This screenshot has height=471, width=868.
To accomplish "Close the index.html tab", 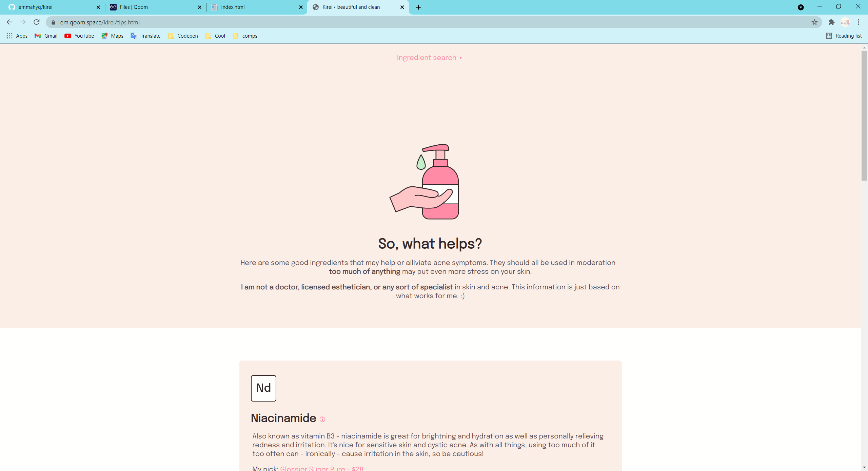I will pos(301,7).
